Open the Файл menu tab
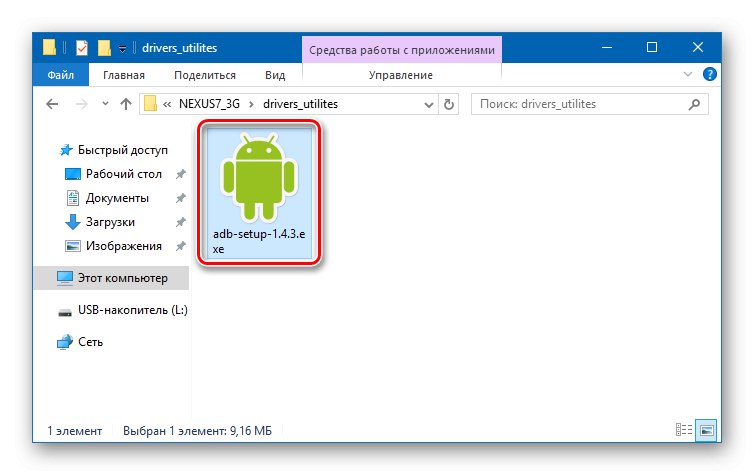Screen dimensions: 754x475 61,75
